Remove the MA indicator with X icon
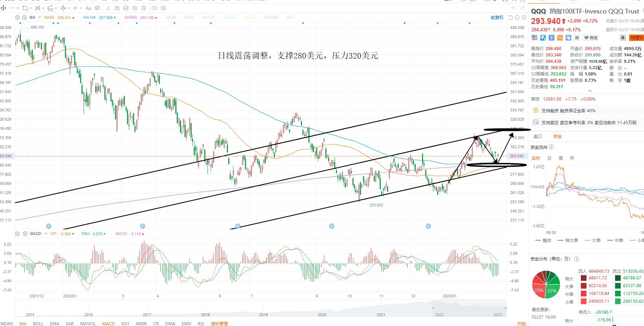The image size is (644, 326). 24,17
